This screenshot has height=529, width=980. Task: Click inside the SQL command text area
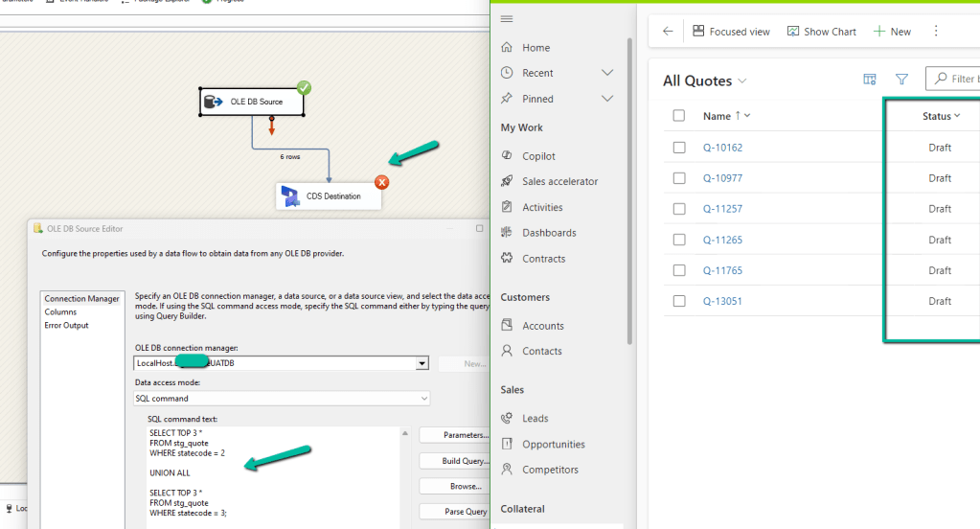(x=272, y=477)
